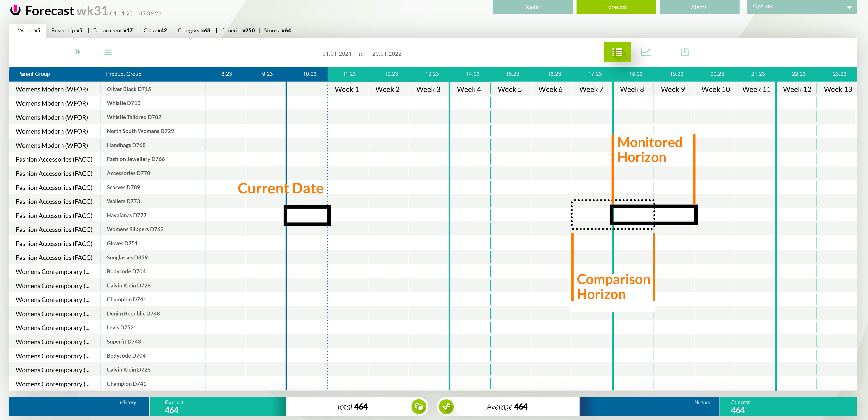Switch to line chart view icon
Viewport: 868px width, 420px height.
pos(645,52)
